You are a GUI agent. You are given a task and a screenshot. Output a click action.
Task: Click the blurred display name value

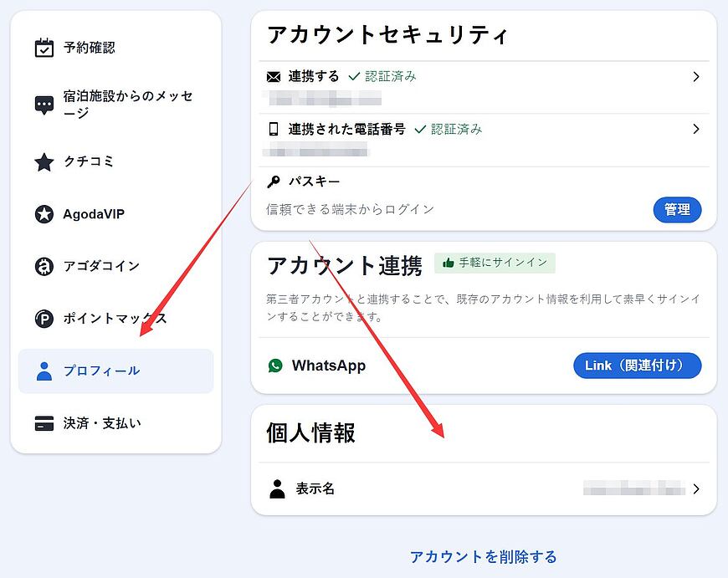click(634, 488)
